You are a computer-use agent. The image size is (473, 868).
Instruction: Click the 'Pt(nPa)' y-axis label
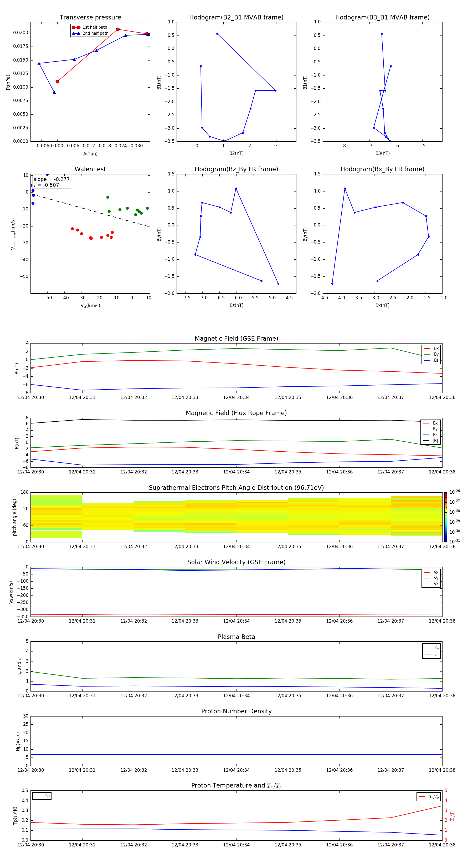[8, 82]
